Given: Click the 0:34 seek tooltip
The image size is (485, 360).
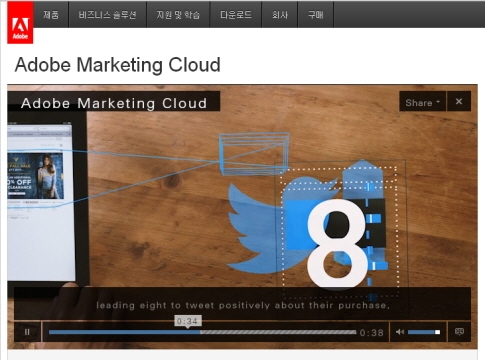Looking at the screenshot, I should 188,321.
